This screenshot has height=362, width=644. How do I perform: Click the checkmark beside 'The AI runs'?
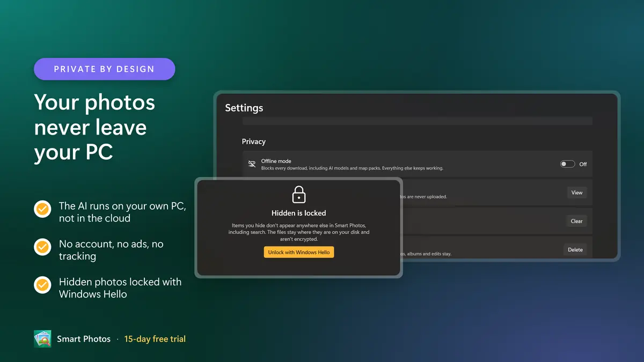click(x=42, y=209)
